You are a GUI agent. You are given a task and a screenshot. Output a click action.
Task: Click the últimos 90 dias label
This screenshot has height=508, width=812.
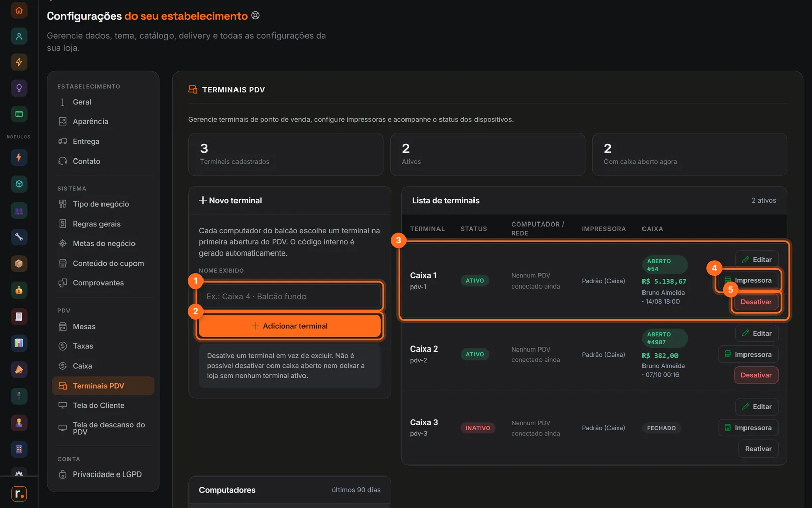356,490
